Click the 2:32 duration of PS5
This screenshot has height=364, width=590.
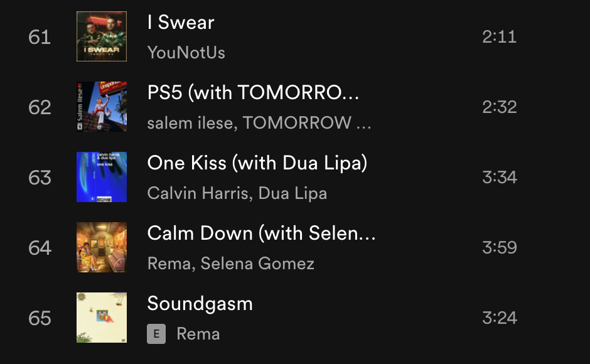click(x=500, y=107)
